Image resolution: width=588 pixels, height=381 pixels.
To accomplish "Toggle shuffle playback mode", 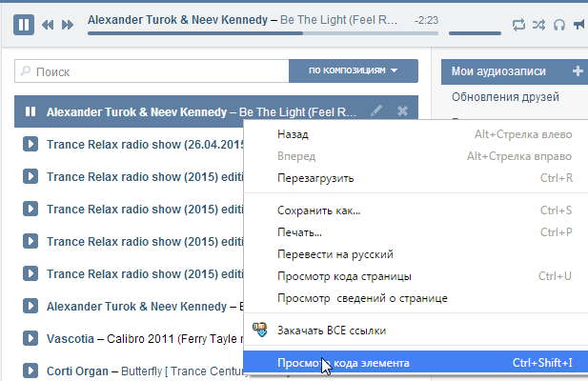I will (538, 25).
